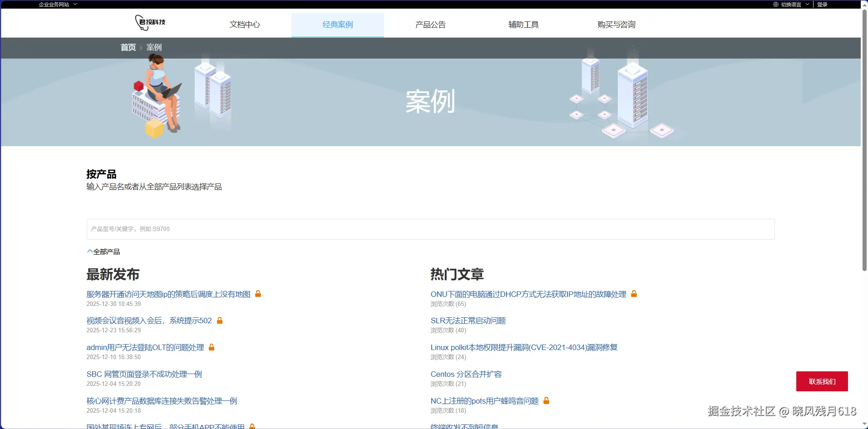Click the lock icon after NC上注册的pots用户蜂鸣音问题
The height and width of the screenshot is (429, 868).
click(x=547, y=400)
